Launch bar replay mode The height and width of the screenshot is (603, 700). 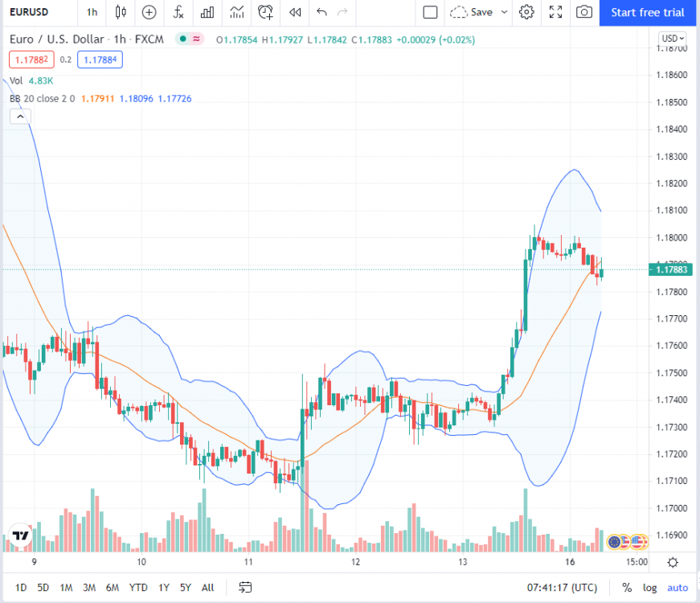[294, 13]
